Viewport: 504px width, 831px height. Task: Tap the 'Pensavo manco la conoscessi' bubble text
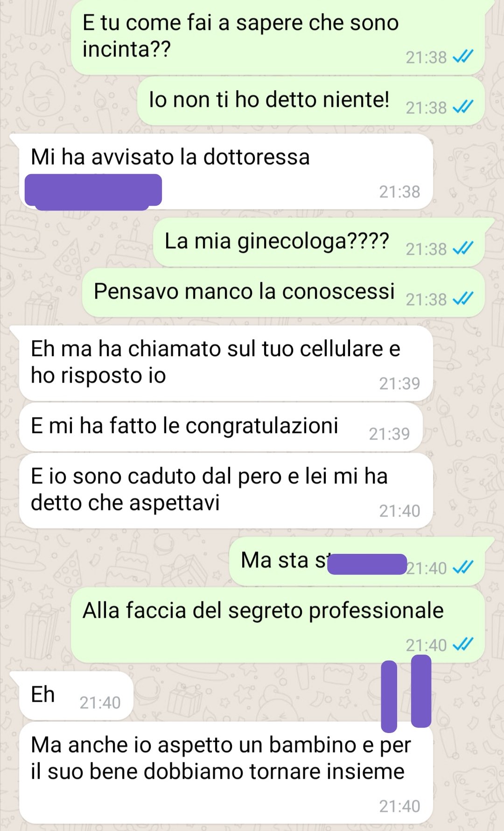[244, 291]
